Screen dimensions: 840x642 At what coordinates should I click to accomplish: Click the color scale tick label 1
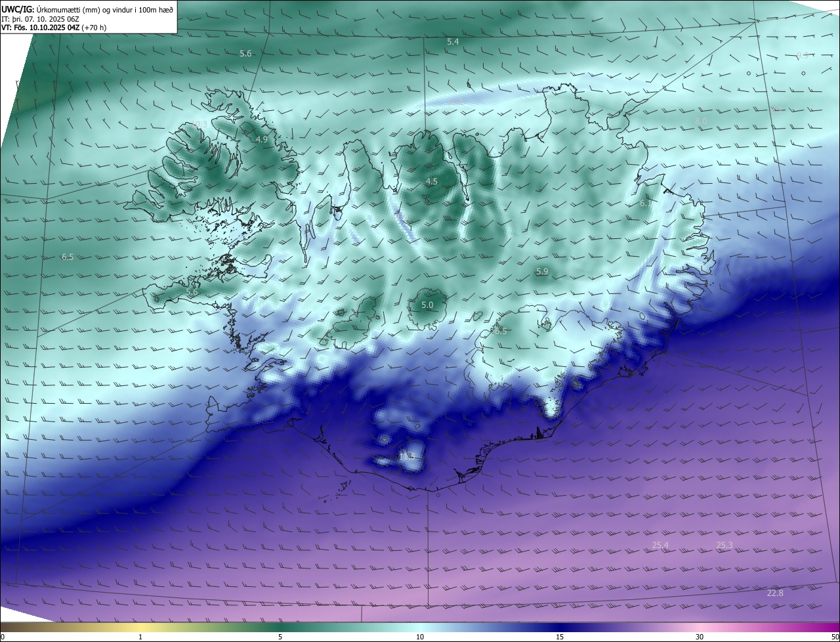[x=140, y=637]
